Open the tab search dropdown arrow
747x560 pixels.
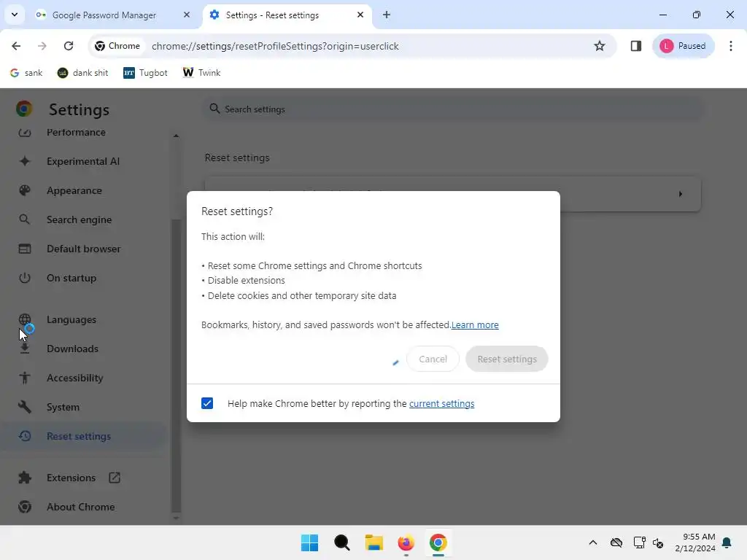pos(15,15)
